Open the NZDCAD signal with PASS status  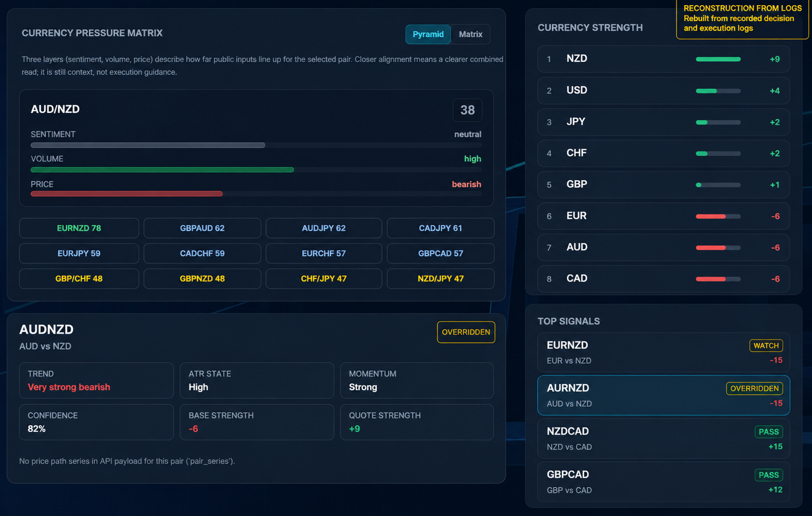[x=664, y=439]
